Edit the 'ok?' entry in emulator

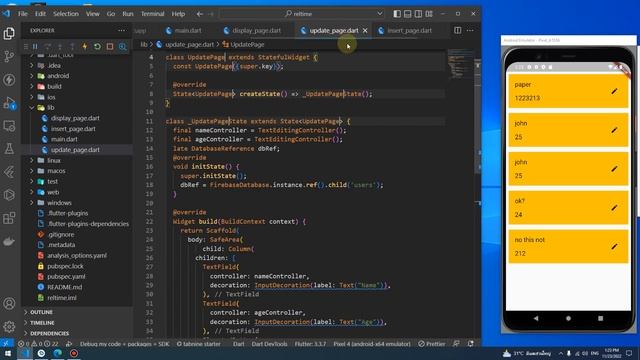614,208
